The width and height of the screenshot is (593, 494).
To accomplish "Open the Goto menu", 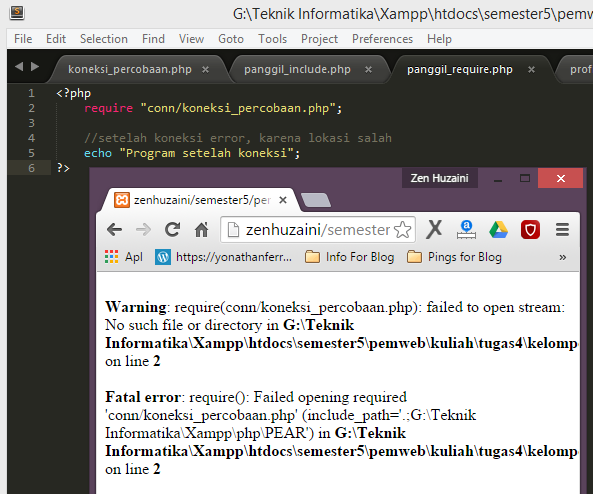I will click(231, 39).
